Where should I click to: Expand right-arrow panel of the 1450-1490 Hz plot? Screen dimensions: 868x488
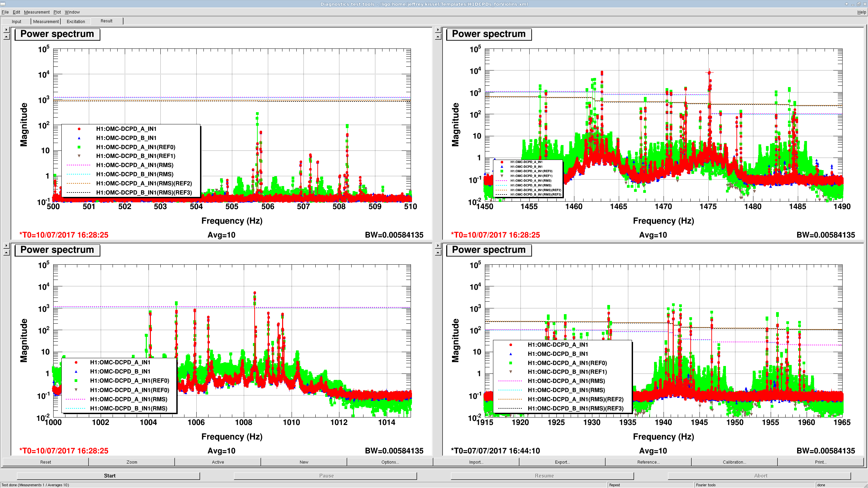(x=438, y=30)
